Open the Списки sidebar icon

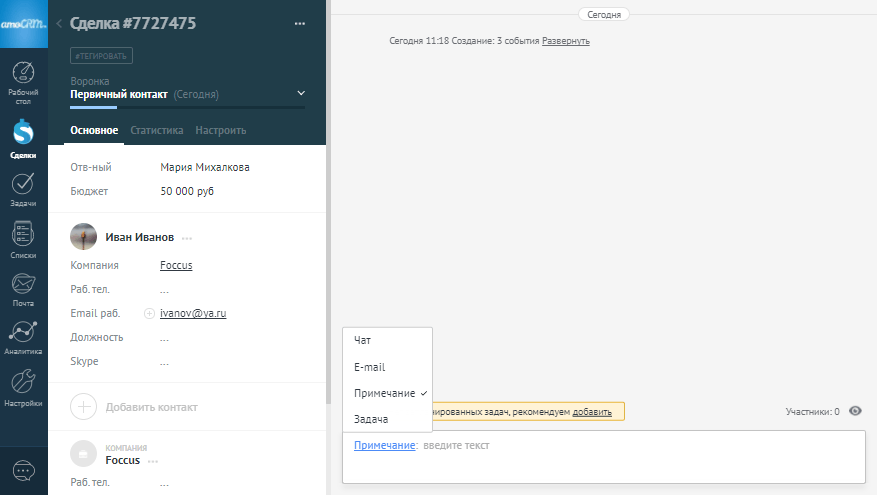(24, 238)
